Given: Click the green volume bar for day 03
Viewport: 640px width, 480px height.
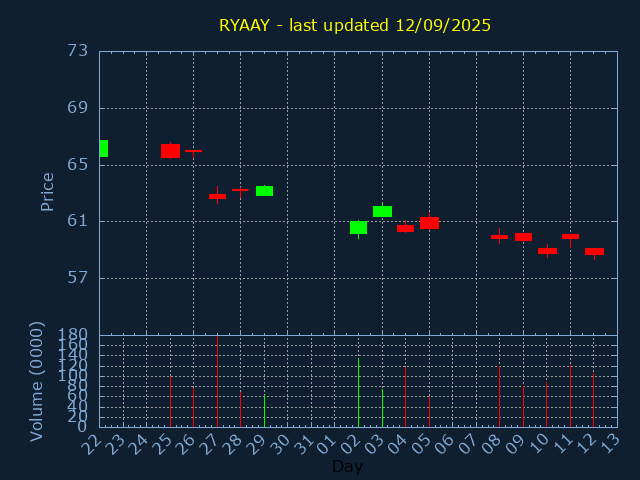Looking at the screenshot, I should pos(382,408).
